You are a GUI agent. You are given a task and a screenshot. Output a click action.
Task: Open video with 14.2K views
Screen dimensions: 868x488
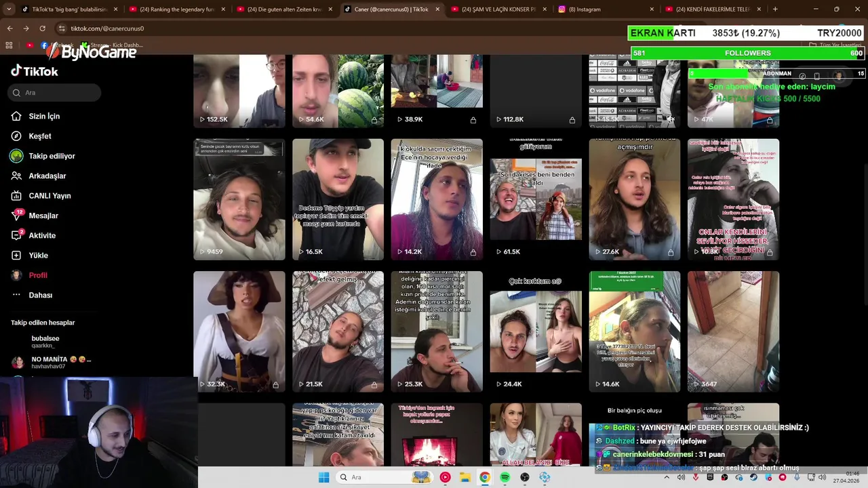coord(437,199)
